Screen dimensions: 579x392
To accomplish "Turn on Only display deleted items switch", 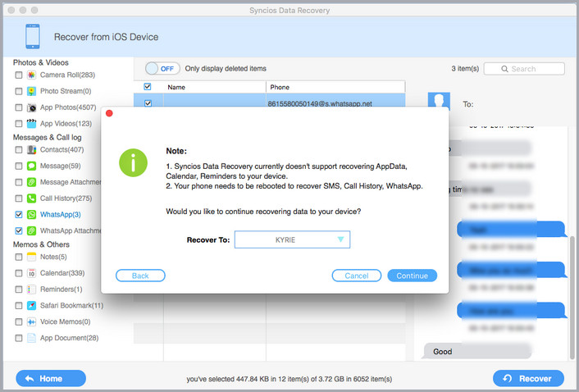I will tap(162, 69).
